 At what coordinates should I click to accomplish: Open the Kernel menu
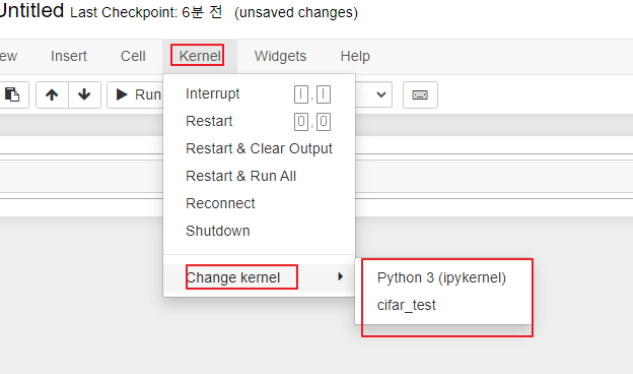click(200, 56)
